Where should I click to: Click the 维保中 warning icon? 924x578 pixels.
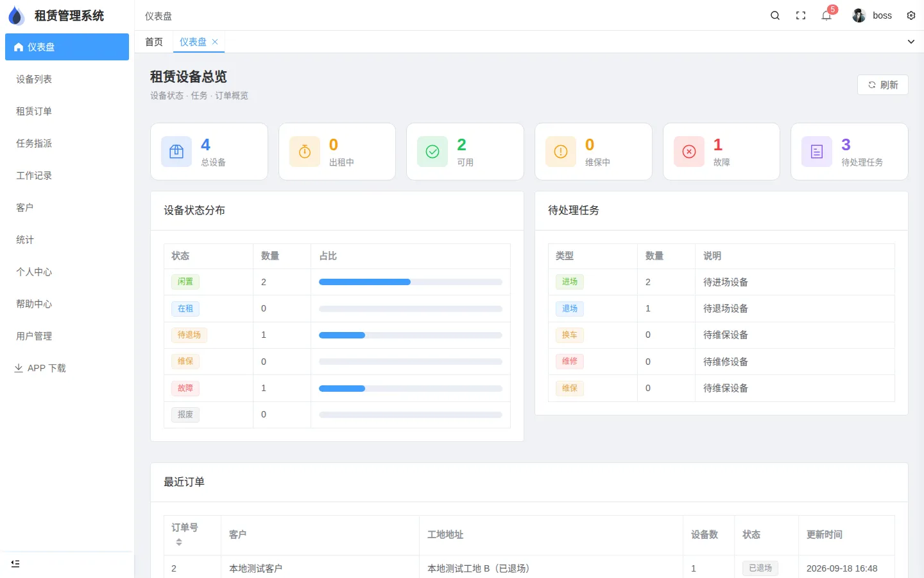coord(561,152)
